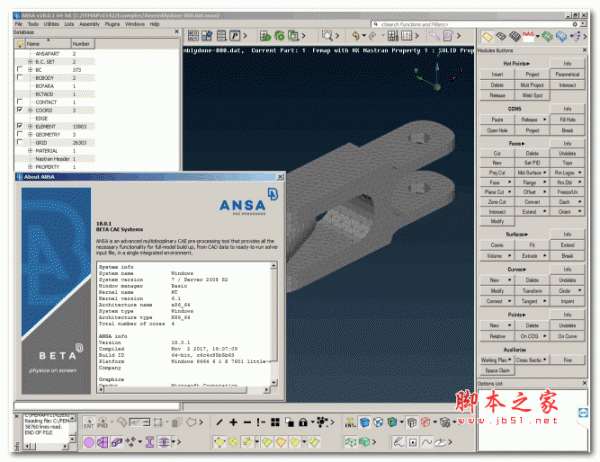
Task: Select the Nastran Header row
Action: [x=55, y=159]
